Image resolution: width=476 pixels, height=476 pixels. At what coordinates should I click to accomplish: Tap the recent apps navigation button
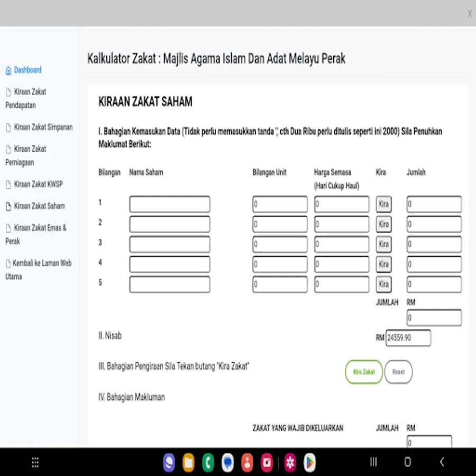[x=373, y=462]
